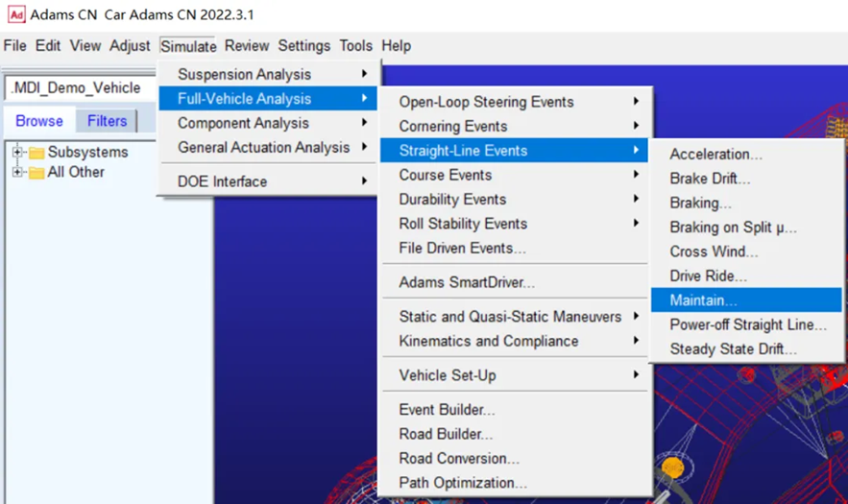Open Roll Stability Events submenu
This screenshot has height=504, width=848.
pyautogui.click(x=515, y=224)
